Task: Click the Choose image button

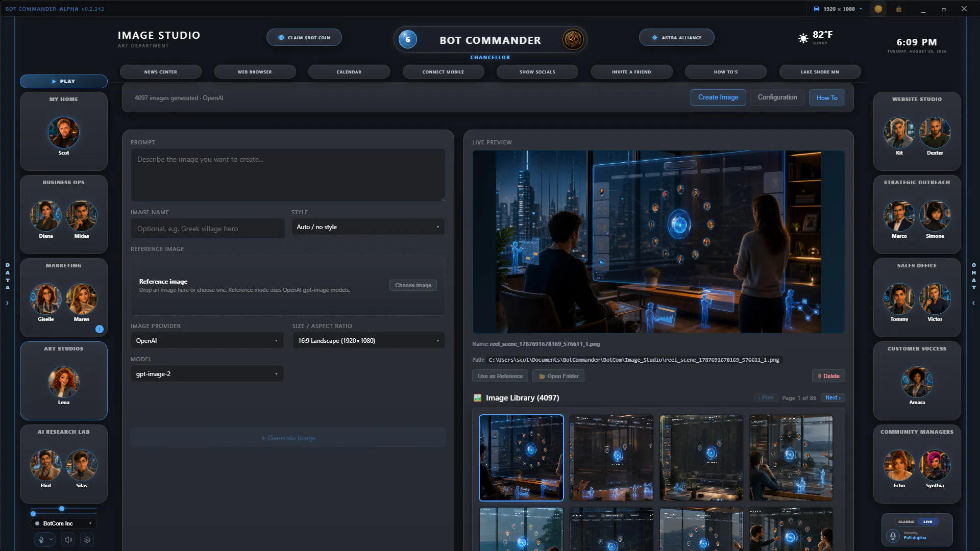Action: click(x=413, y=285)
